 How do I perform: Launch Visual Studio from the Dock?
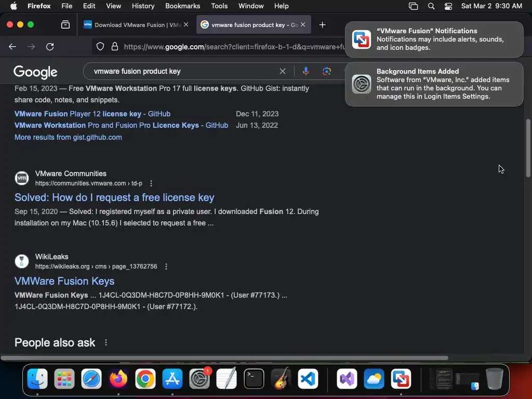tap(347, 378)
